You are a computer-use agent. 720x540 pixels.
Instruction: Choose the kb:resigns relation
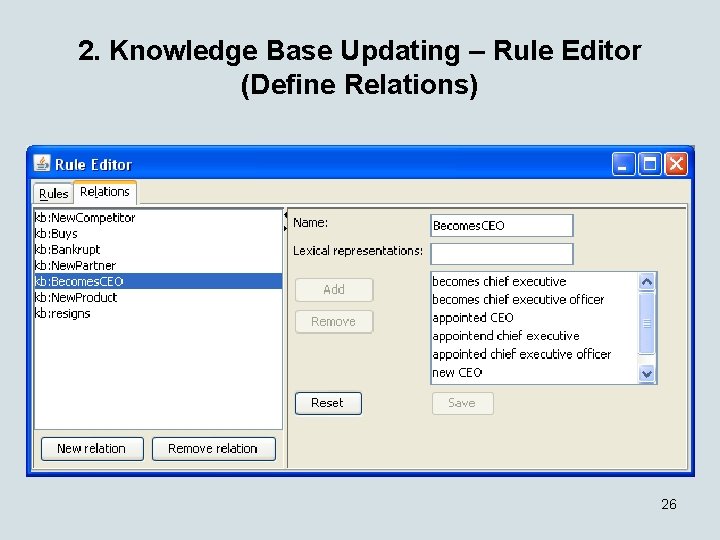158,313
